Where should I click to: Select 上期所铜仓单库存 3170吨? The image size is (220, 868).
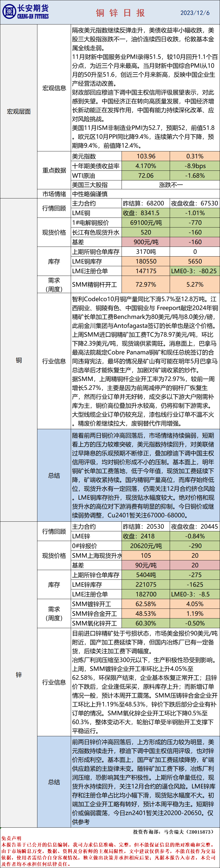(146, 252)
